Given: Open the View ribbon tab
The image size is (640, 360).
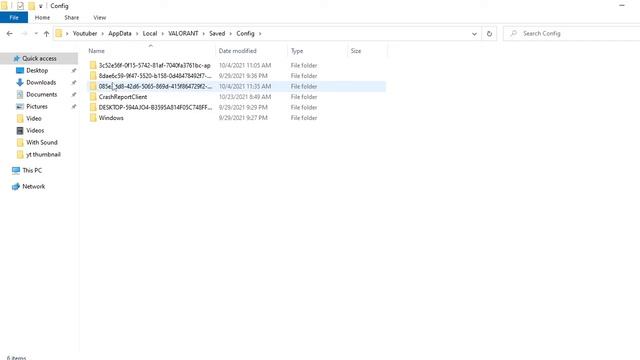Looking at the screenshot, I should pyautogui.click(x=100, y=18).
